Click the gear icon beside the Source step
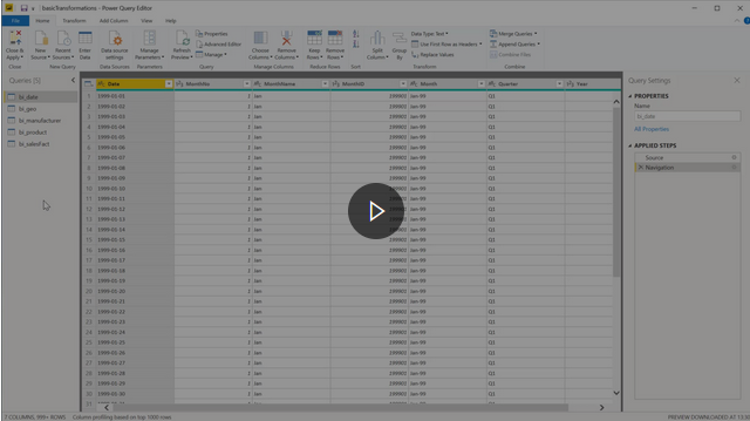 pos(735,157)
